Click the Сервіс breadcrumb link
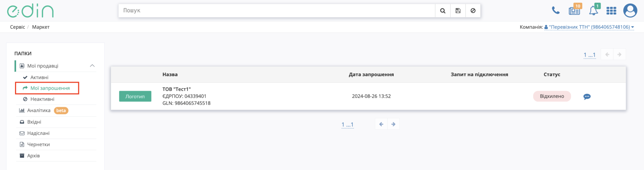Image resolution: width=644 pixels, height=170 pixels. pyautogui.click(x=18, y=27)
